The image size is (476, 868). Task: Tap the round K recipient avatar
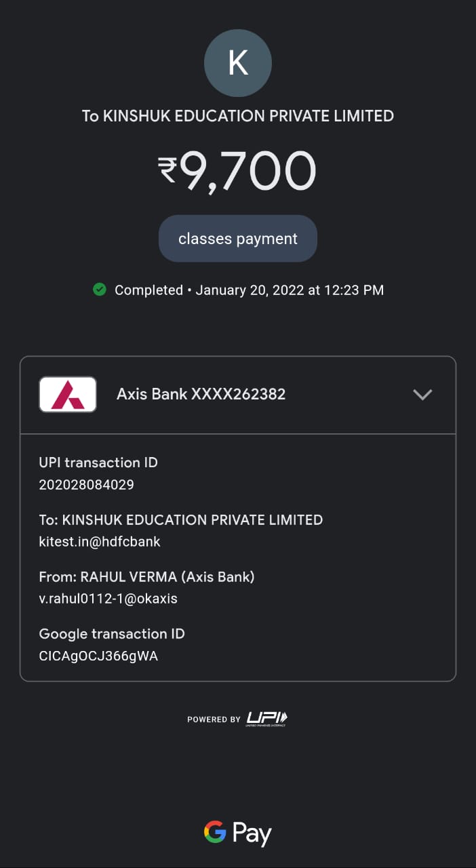tap(238, 63)
